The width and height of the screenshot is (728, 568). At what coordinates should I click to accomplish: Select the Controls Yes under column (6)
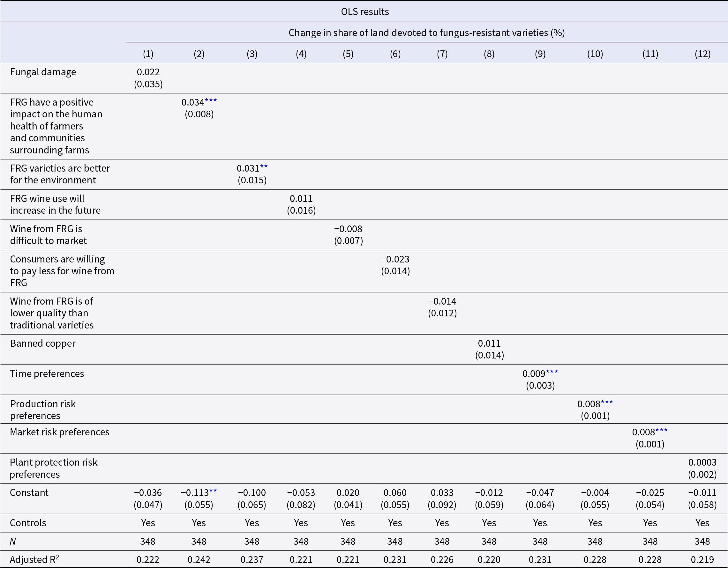[395, 523]
